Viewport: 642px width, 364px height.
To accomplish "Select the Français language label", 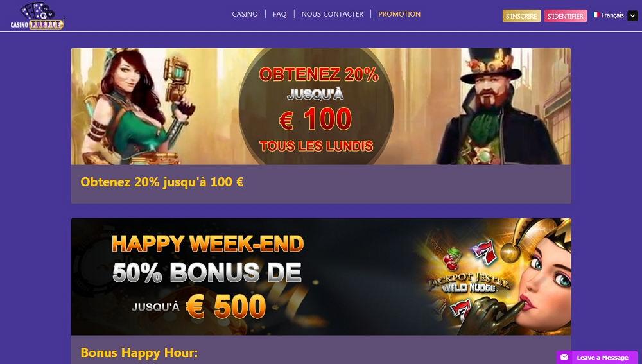I will (612, 15).
